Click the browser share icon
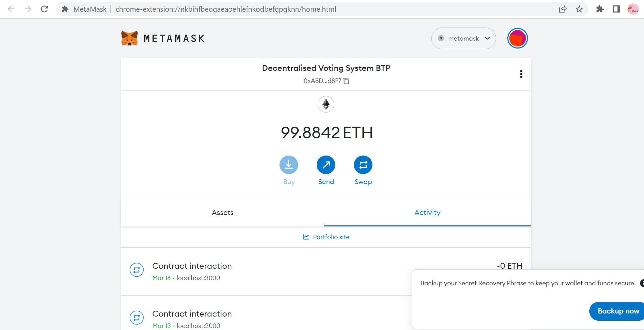This screenshot has height=330, width=644. (563, 9)
